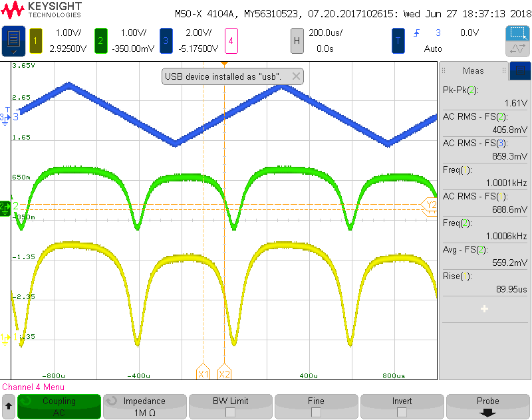Image resolution: width=532 pixels, height=420 pixels.
Task: Click the orange trigger time reference triangle
Action: (224, 64)
